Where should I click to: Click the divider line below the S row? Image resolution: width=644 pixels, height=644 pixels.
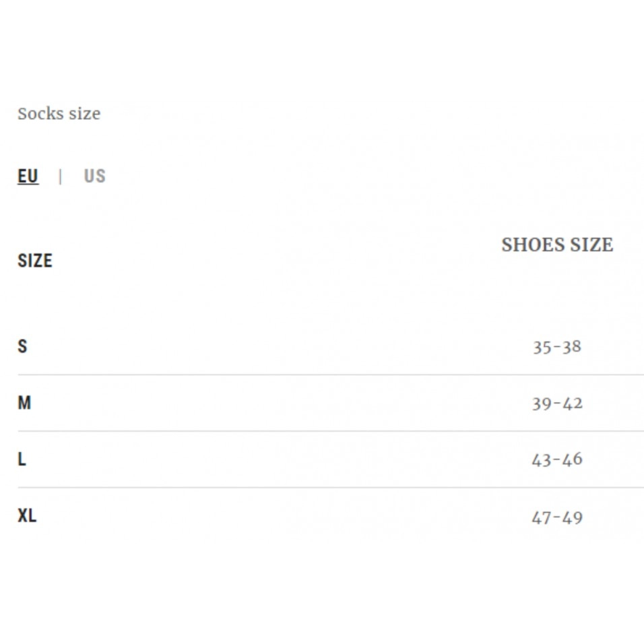click(330, 375)
